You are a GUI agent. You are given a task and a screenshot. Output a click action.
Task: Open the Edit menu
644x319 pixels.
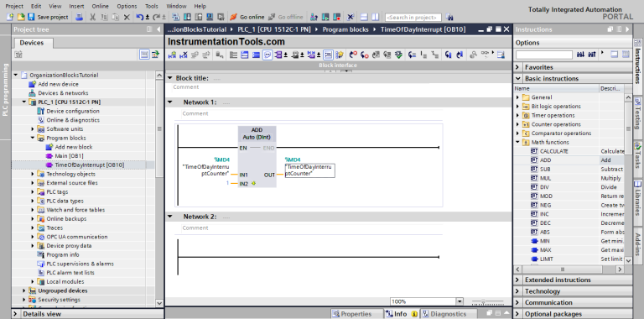coord(36,6)
